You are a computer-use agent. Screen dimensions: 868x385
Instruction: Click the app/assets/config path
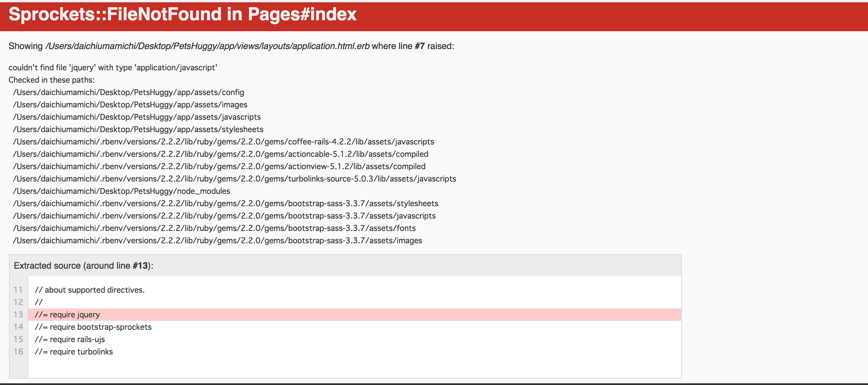128,92
